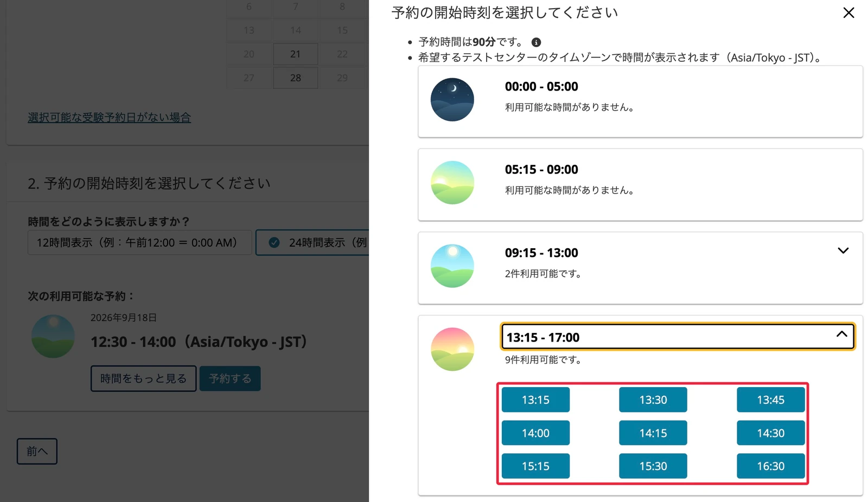This screenshot has width=868, height=502.
Task: Select the 14:30 start time
Action: pos(771,433)
